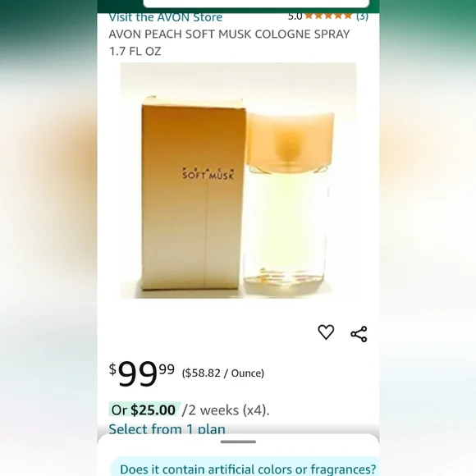Click the /2 weeks (x4) payment text
Screen dimensions: 476x476
tap(226, 410)
